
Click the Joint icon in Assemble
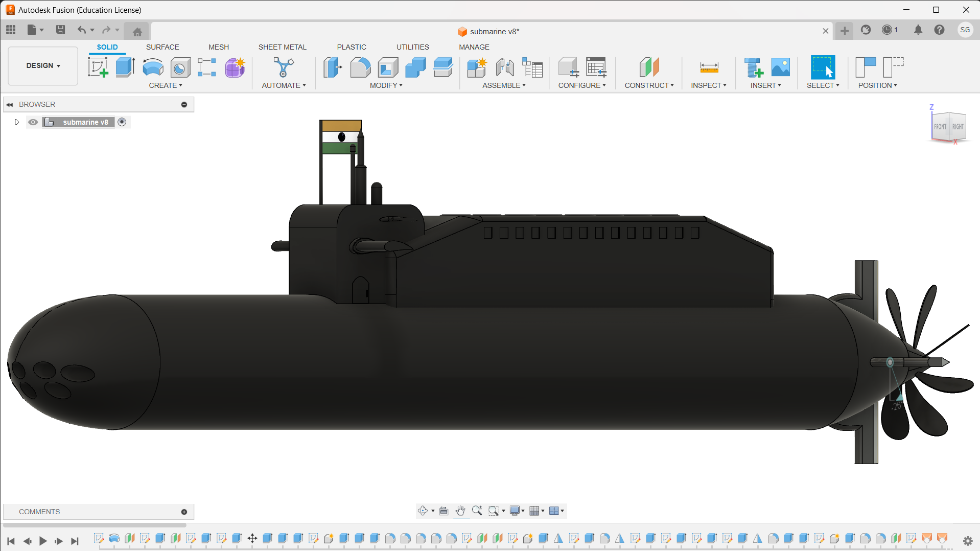505,67
